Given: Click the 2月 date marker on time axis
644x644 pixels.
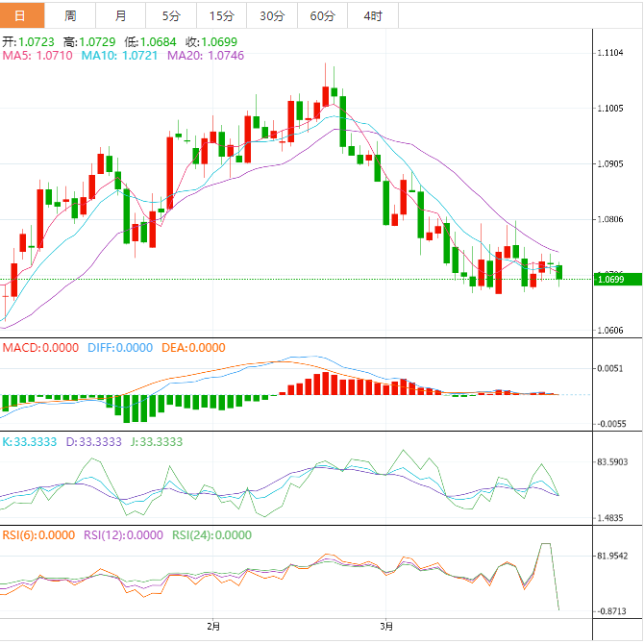Looking at the screenshot, I should point(213,627).
